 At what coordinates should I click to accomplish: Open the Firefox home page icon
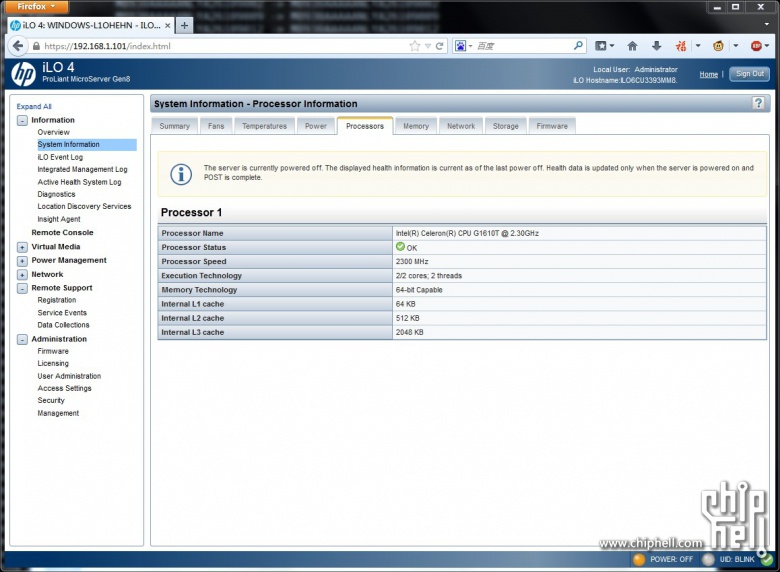click(632, 46)
